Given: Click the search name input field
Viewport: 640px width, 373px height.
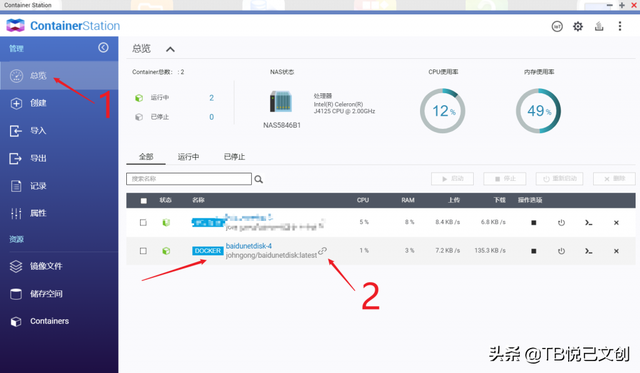Looking at the screenshot, I should tap(189, 179).
